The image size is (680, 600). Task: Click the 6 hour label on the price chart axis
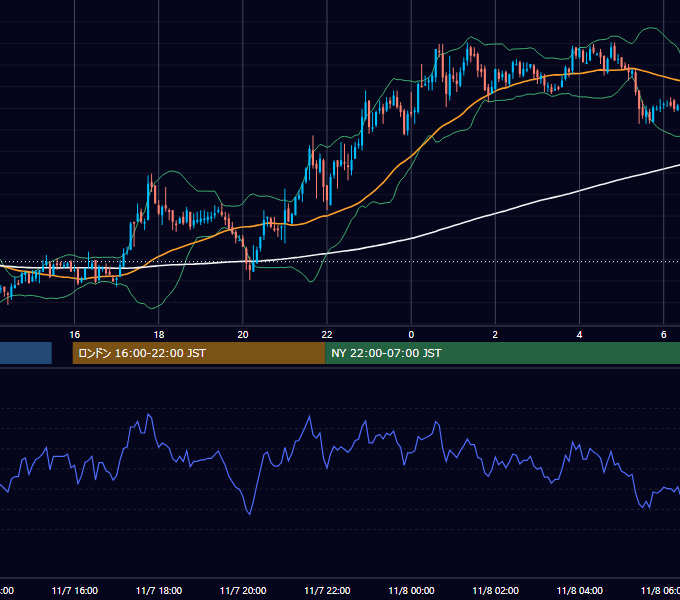(x=664, y=335)
